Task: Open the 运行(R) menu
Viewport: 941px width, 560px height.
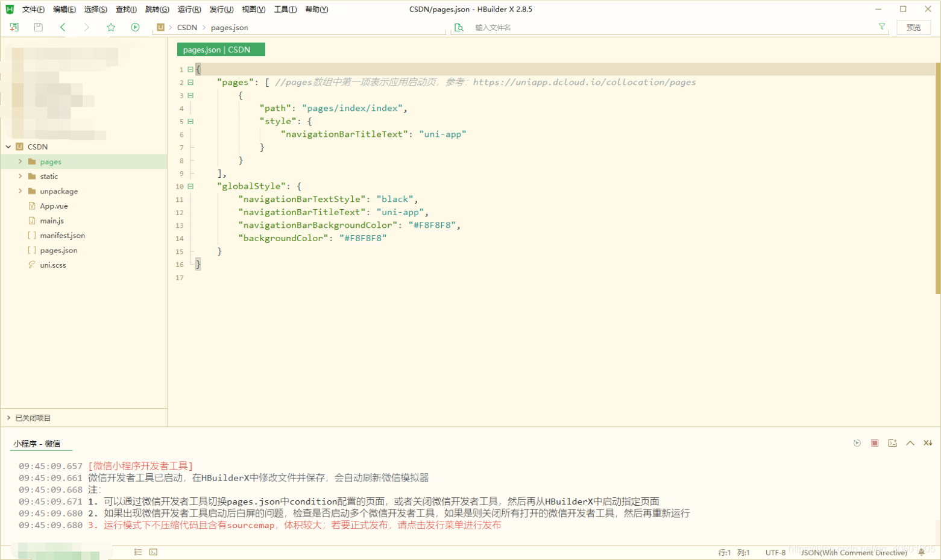Action: click(189, 9)
